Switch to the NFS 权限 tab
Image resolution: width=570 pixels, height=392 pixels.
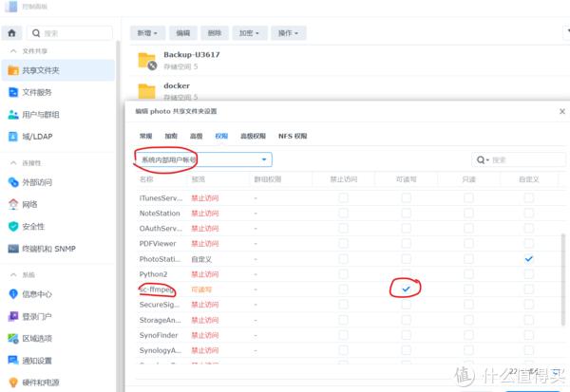(x=293, y=136)
